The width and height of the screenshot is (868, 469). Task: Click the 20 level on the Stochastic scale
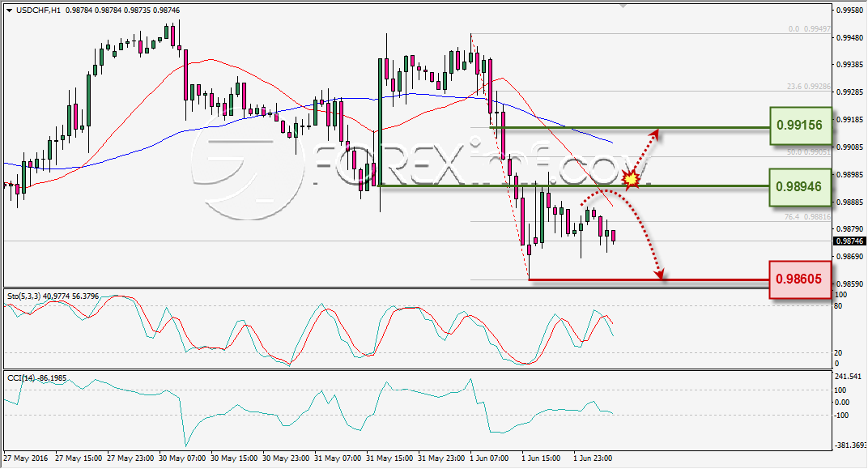click(838, 352)
